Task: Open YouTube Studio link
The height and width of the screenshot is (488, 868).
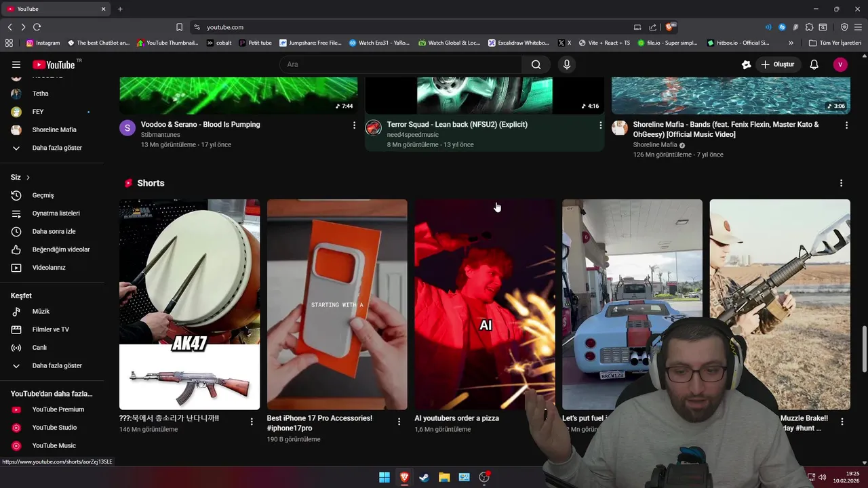Action: pyautogui.click(x=52, y=428)
